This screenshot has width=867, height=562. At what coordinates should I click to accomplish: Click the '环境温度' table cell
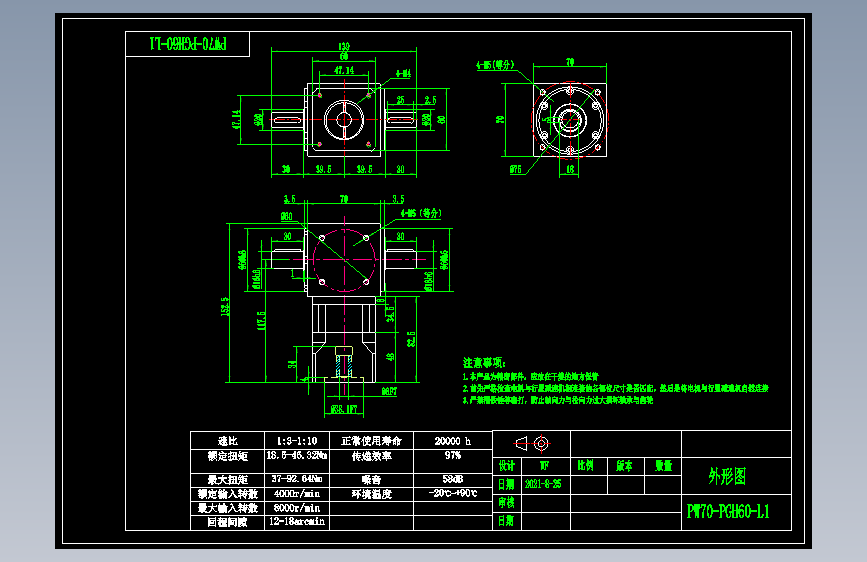(372, 494)
